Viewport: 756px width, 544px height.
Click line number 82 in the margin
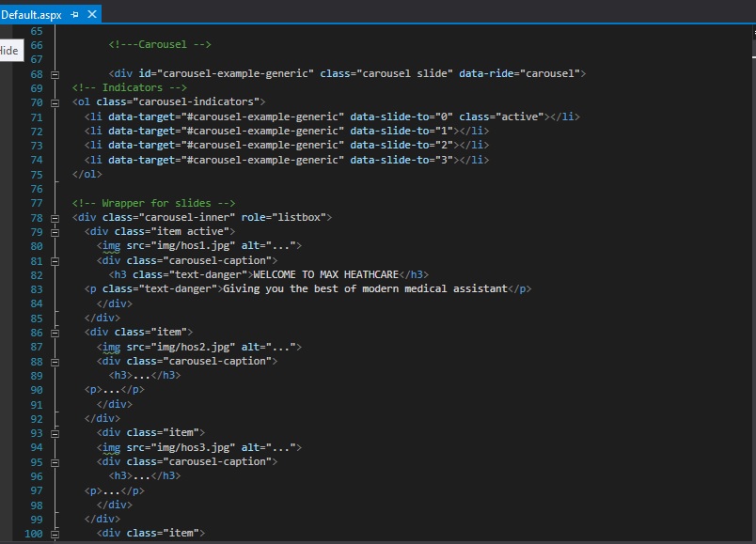click(x=35, y=274)
